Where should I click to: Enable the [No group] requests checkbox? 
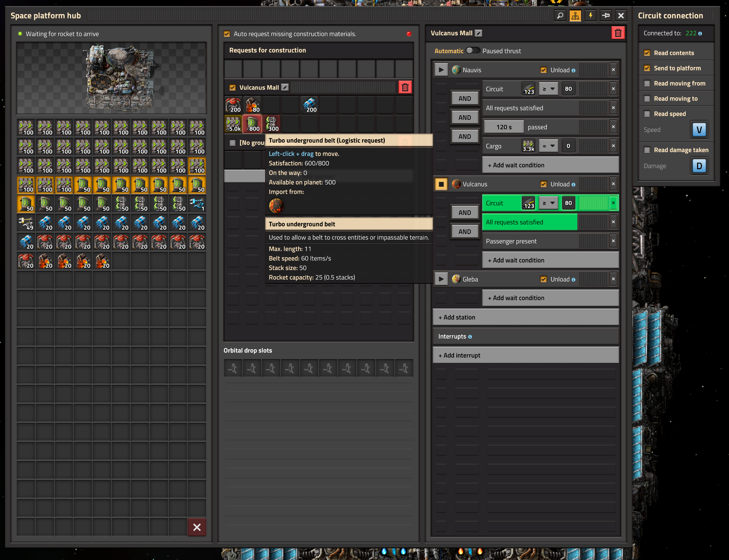[233, 143]
